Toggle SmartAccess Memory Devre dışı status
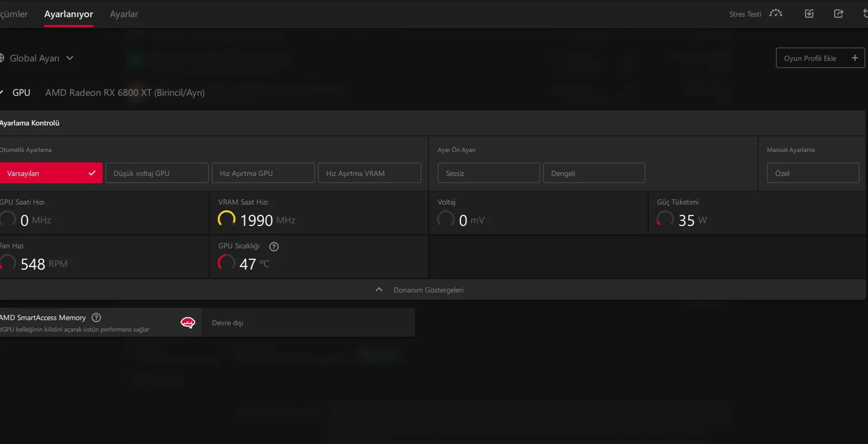Image resolution: width=868 pixels, height=444 pixels. (x=309, y=323)
